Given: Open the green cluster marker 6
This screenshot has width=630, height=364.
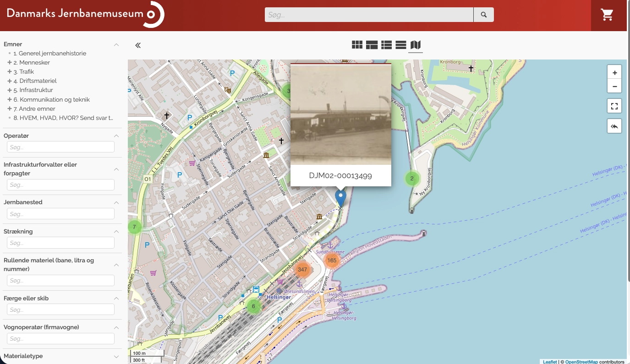Looking at the screenshot, I should [x=253, y=306].
